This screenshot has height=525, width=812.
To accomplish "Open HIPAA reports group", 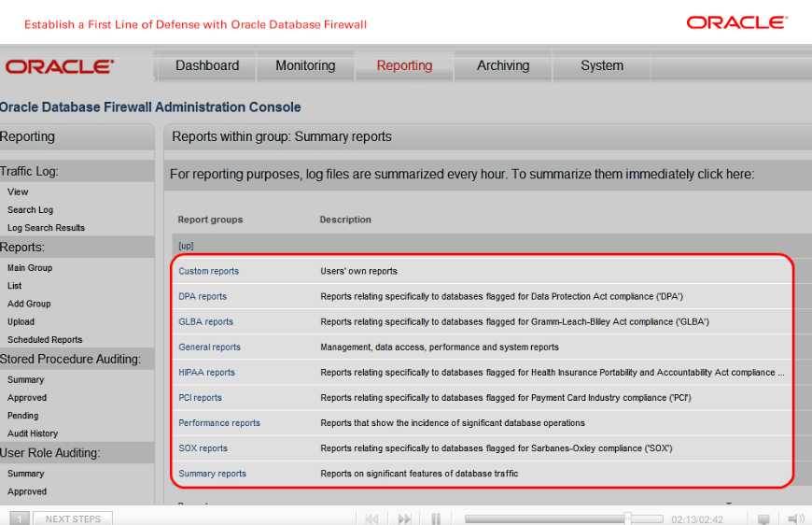I will pos(206,372).
